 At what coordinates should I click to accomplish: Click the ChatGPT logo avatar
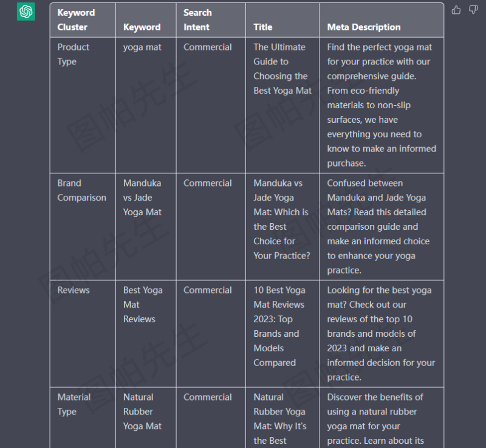point(26,12)
